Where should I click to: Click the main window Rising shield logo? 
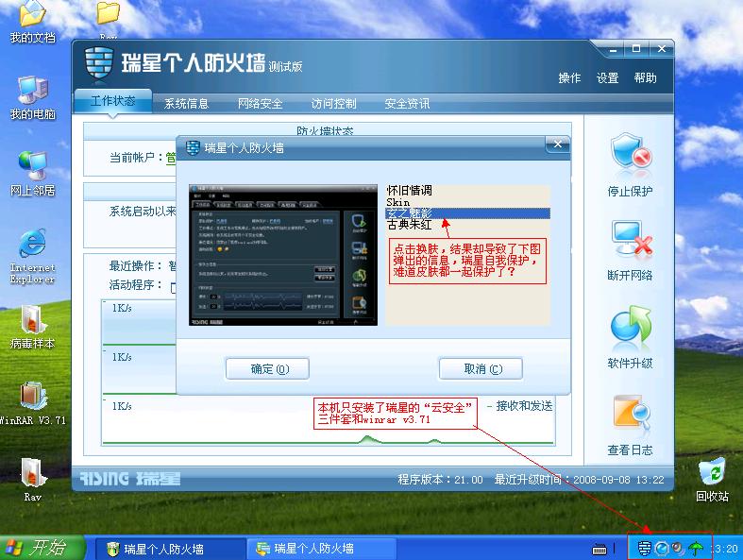tap(99, 64)
